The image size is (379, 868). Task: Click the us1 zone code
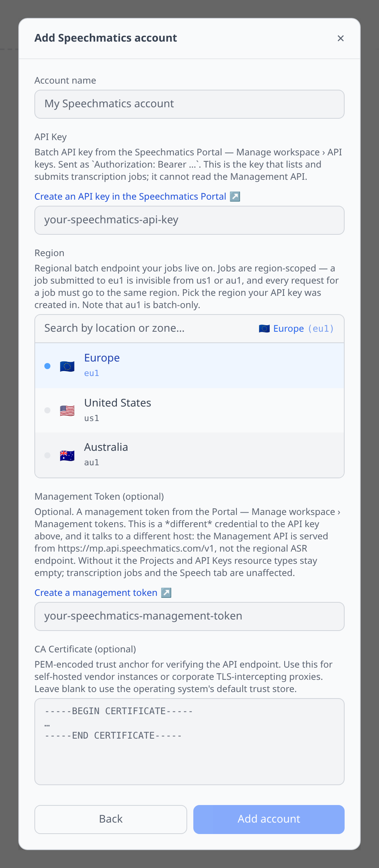[x=92, y=418]
